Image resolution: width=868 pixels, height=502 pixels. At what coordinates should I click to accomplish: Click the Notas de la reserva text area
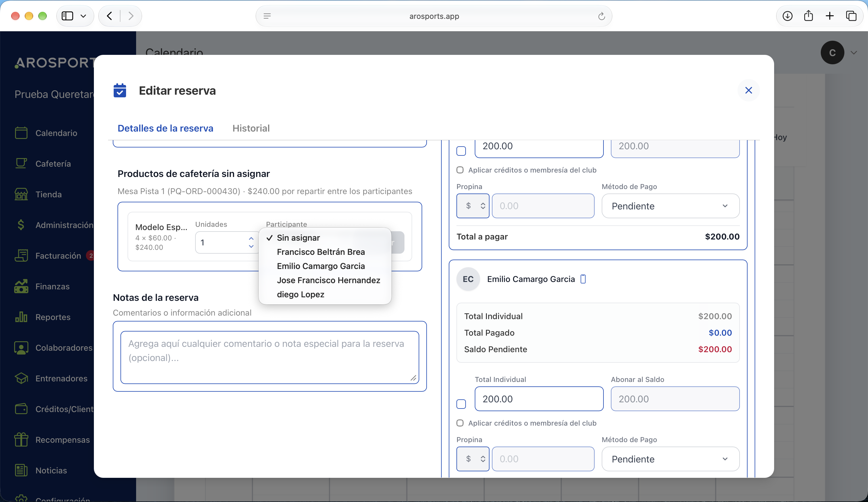270,357
